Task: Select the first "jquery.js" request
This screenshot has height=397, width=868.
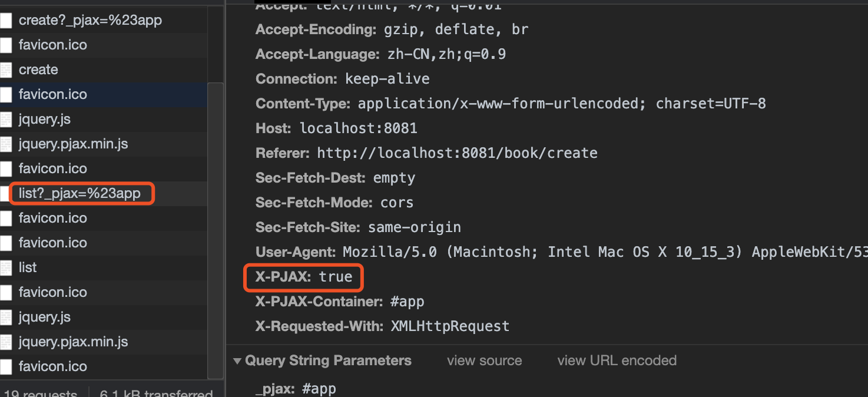Action: (x=44, y=119)
